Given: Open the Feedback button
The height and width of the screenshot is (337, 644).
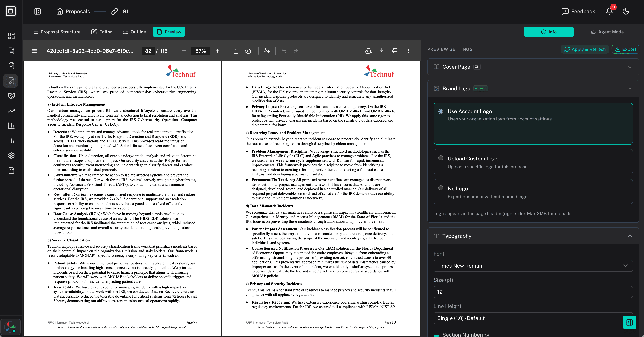Looking at the screenshot, I should pos(578,11).
